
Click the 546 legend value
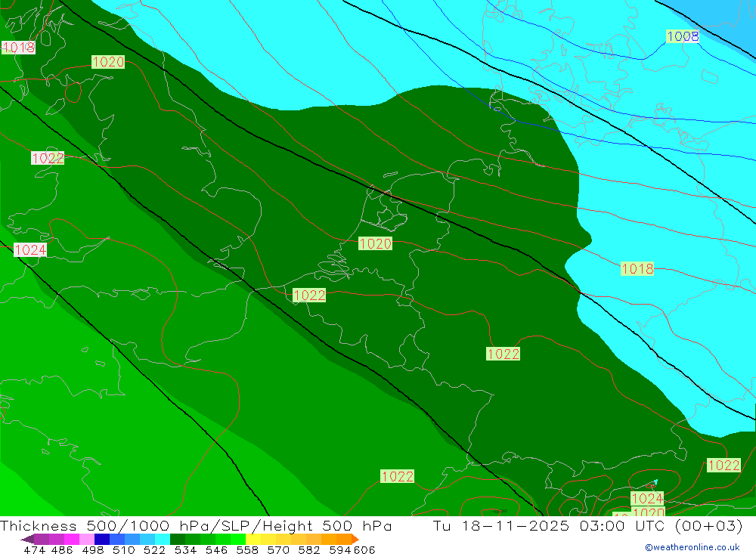216,550
